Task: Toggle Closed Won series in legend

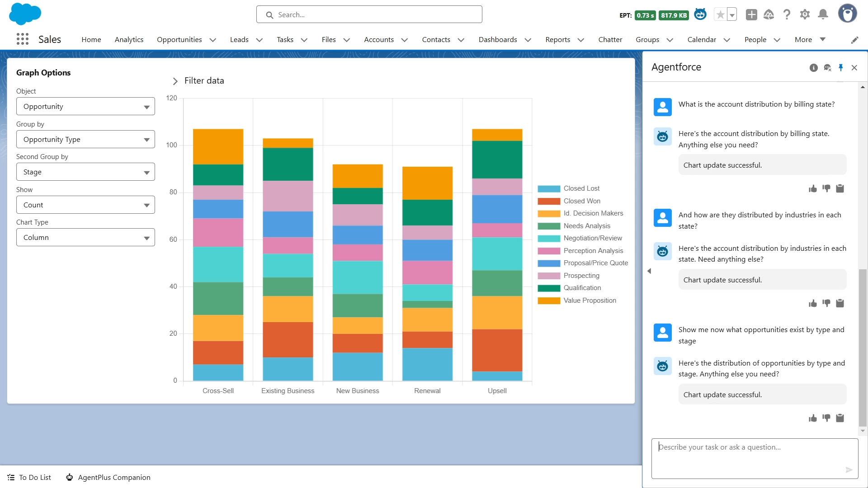Action: point(581,201)
